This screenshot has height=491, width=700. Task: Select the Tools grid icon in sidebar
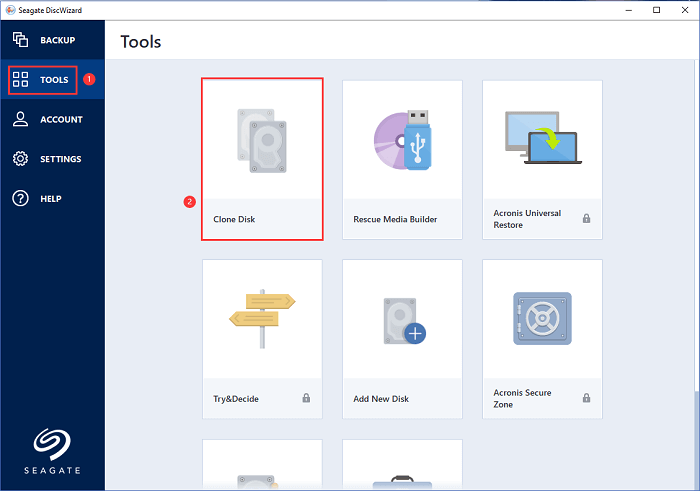(x=20, y=80)
